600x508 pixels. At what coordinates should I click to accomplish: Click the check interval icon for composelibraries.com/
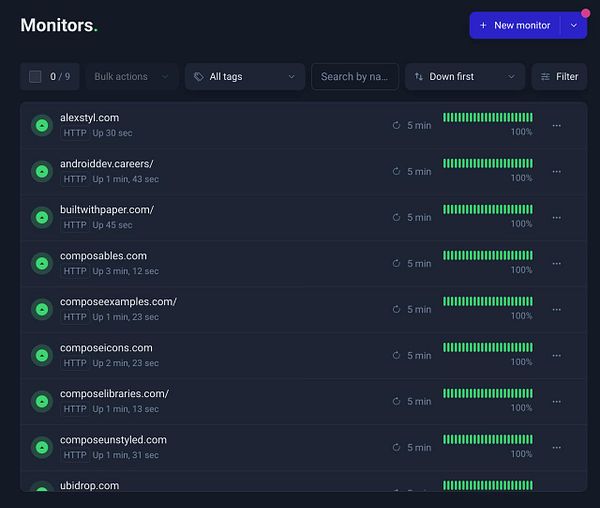click(396, 401)
